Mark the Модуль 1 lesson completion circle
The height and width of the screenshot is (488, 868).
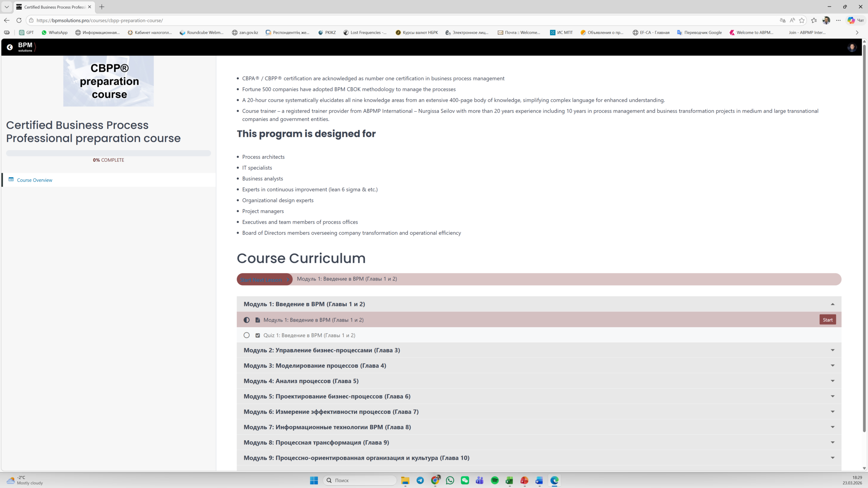tap(246, 319)
